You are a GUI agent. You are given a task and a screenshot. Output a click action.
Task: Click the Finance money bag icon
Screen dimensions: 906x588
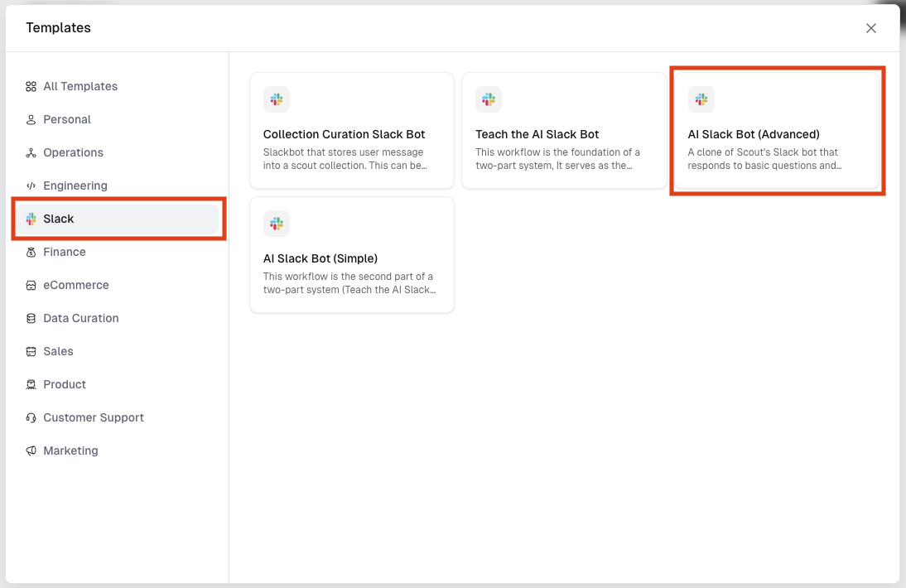pos(31,252)
